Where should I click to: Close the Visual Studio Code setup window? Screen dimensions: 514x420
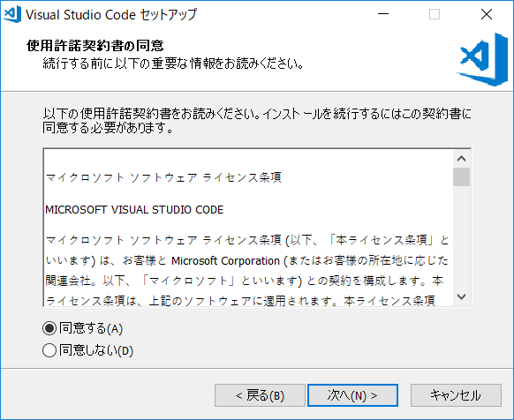[487, 14]
